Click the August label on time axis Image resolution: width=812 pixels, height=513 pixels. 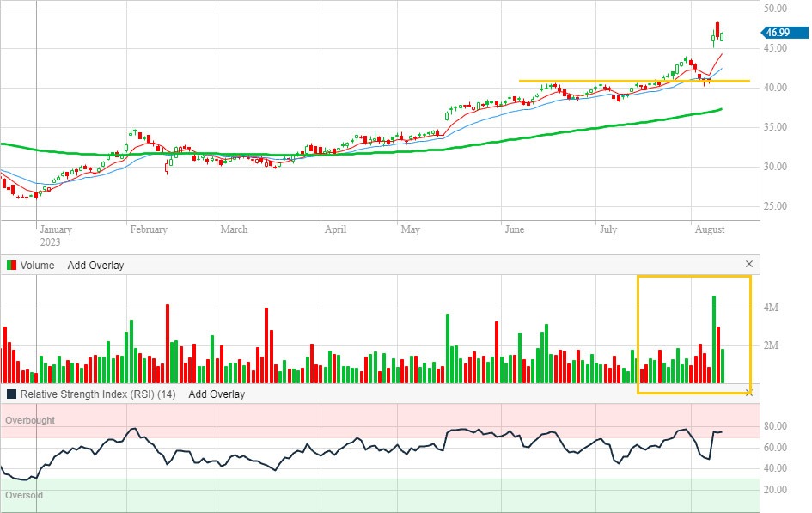click(x=709, y=229)
